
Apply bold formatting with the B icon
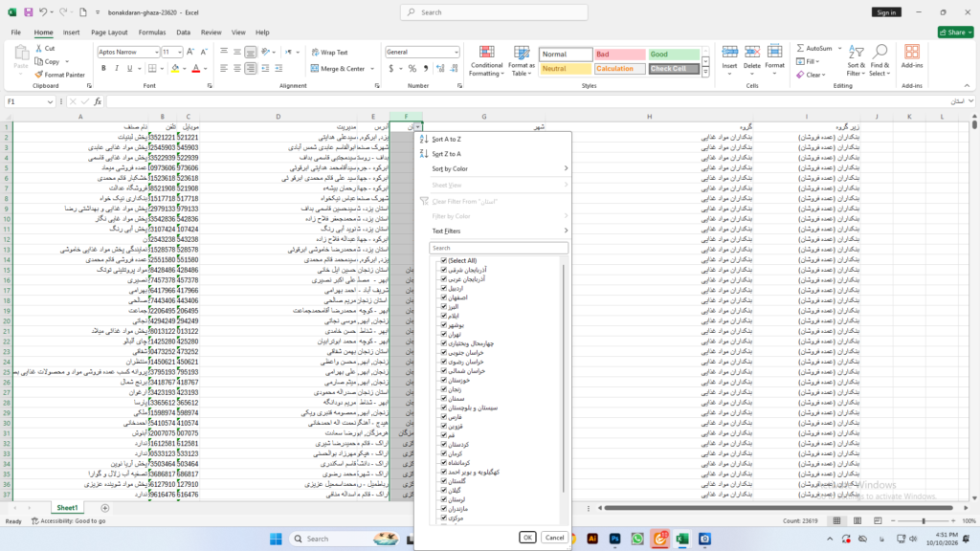103,69
